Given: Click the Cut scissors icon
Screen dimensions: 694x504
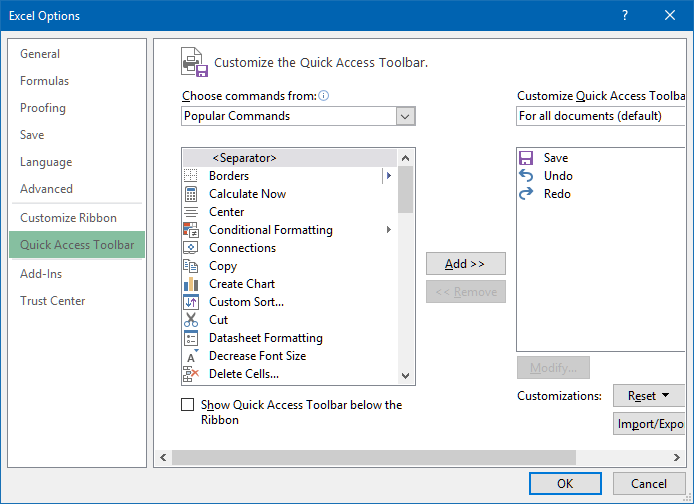Looking at the screenshot, I should 191,319.
